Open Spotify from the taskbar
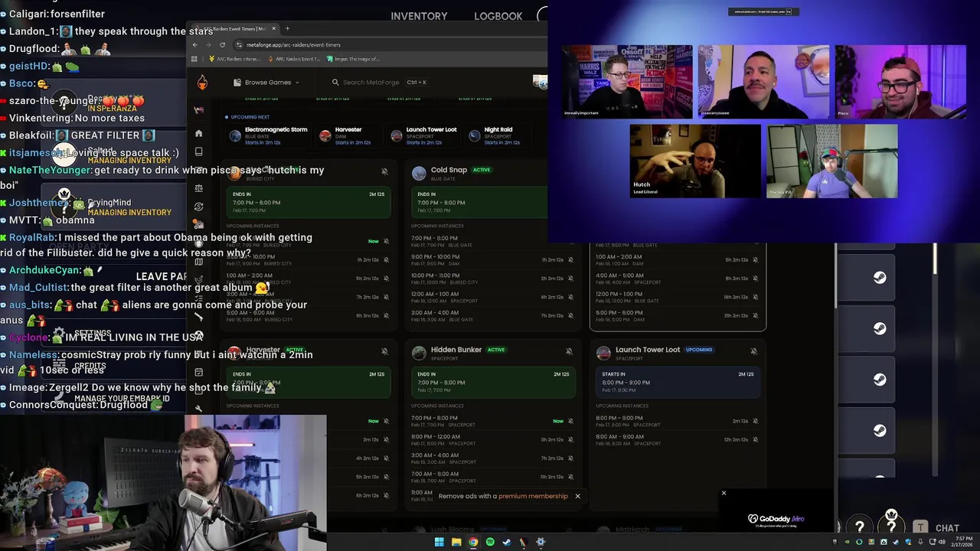980x551 pixels. coord(490,542)
